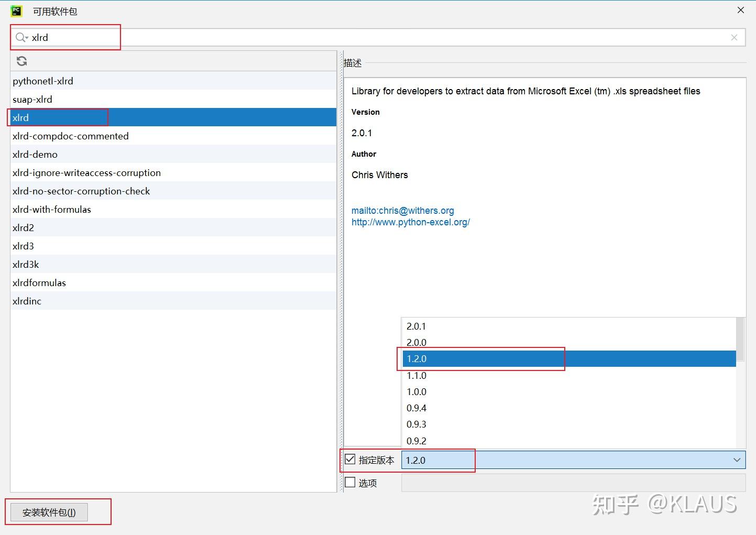Select the xlrd2 package
756x535 pixels.
(23, 227)
